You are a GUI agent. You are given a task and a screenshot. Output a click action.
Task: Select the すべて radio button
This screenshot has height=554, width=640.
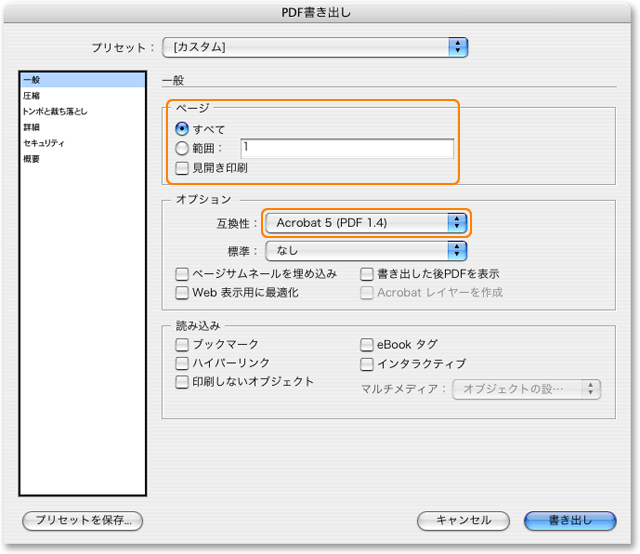[x=182, y=129]
